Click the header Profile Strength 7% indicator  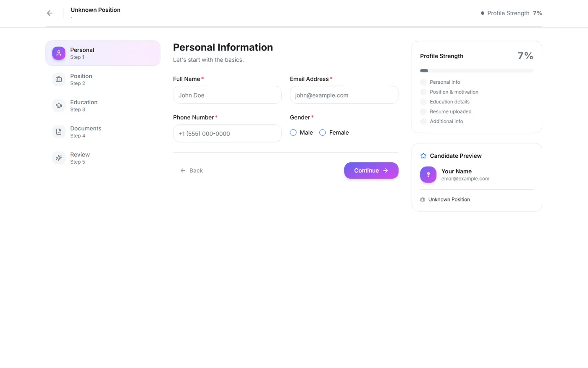pyautogui.click(x=511, y=13)
